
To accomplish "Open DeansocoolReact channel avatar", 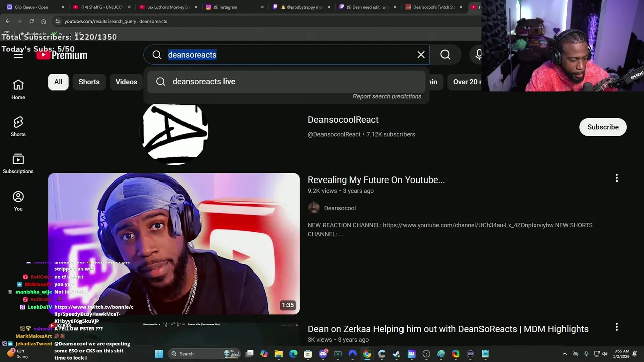I will click(x=174, y=132).
